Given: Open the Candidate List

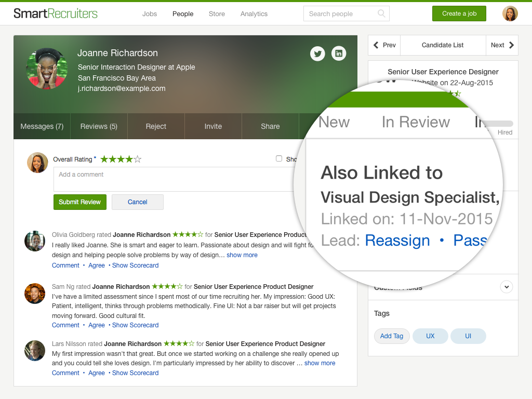Looking at the screenshot, I should point(443,45).
